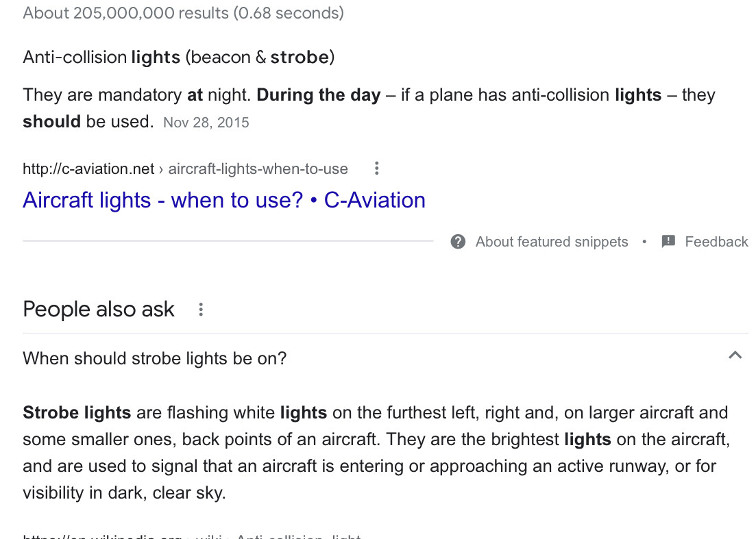Click the 'About 205,000,000 results' text
Image resolution: width=756 pixels, height=539 pixels.
tap(183, 13)
